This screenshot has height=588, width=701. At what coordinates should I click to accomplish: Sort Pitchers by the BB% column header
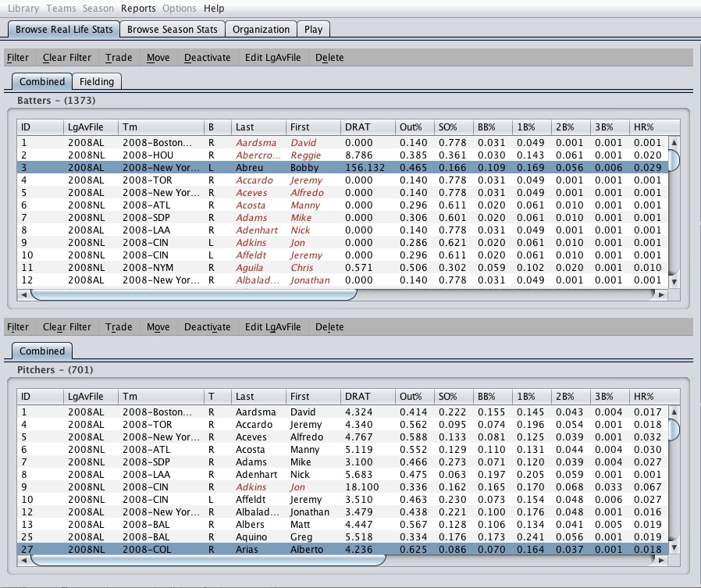coord(493,396)
